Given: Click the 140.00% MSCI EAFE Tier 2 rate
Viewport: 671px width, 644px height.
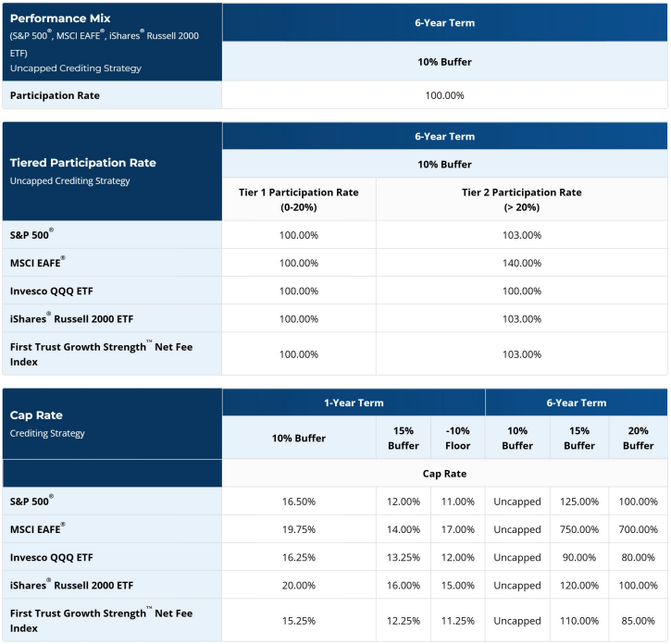Looking at the screenshot, I should click(522, 263).
